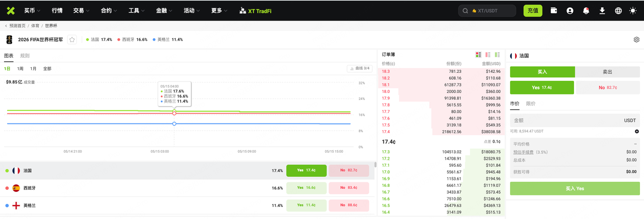Expand the 更多 dropdown menu
The height and width of the screenshot is (219, 644).
(219, 11)
